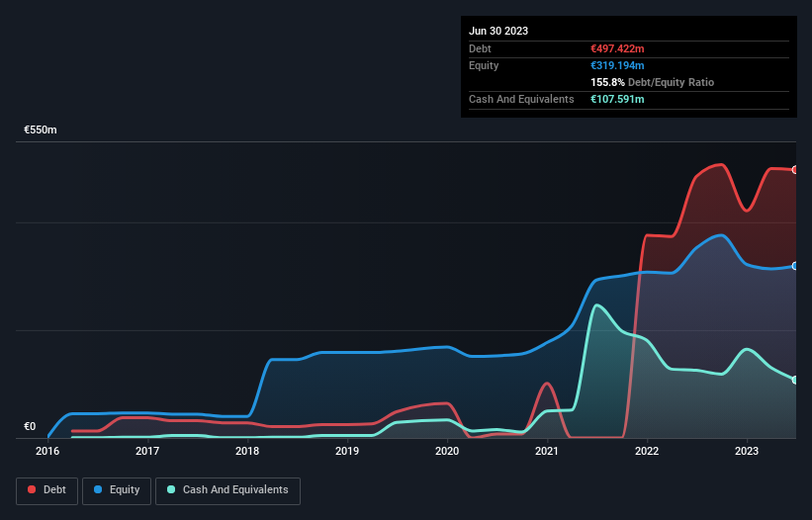Select the €107.591m cash value
Screen dimensions: 812x520
[617, 99]
